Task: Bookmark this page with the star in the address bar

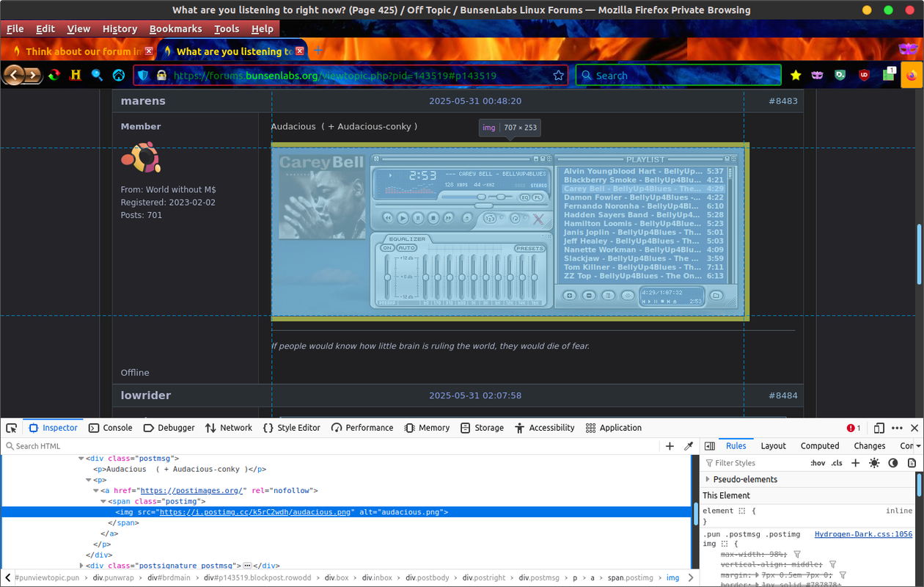Action: [558, 76]
